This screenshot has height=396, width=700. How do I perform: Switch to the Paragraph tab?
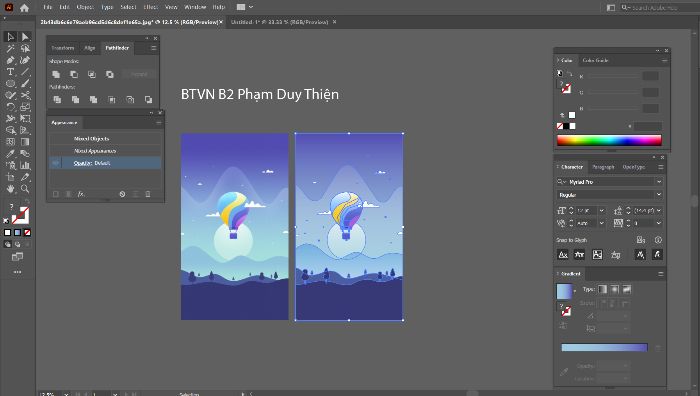pyautogui.click(x=603, y=167)
